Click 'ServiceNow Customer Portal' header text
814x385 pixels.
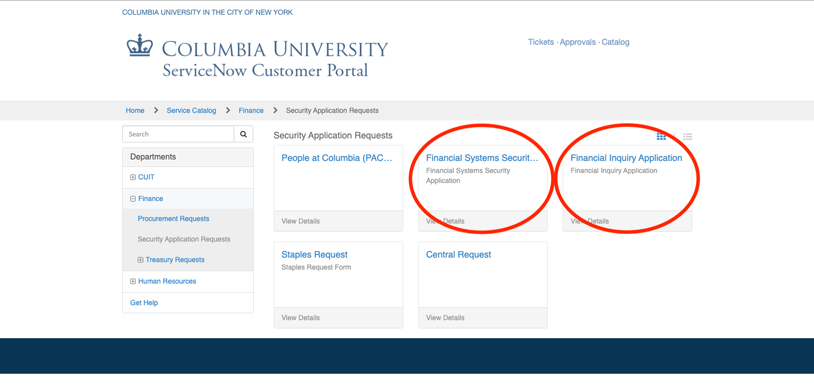click(265, 70)
